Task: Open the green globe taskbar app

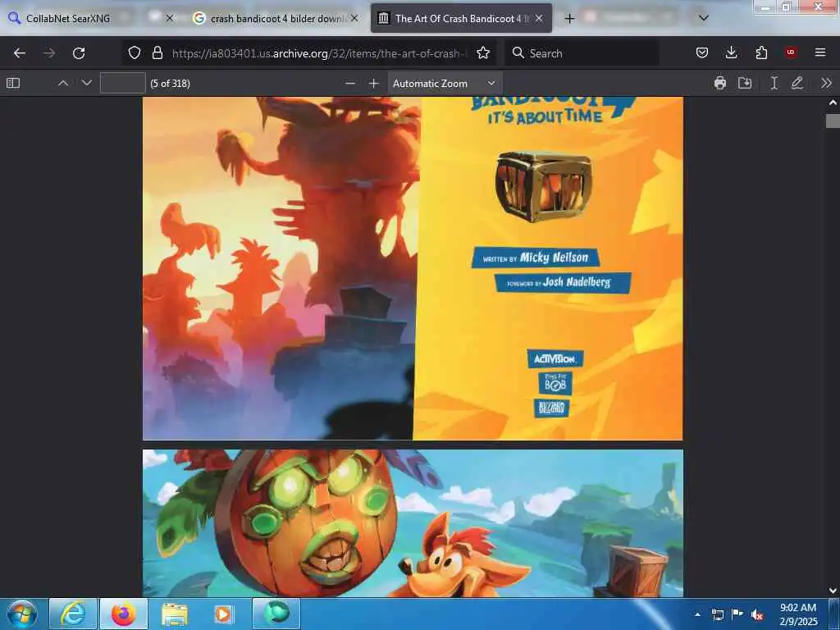Action: [276, 614]
